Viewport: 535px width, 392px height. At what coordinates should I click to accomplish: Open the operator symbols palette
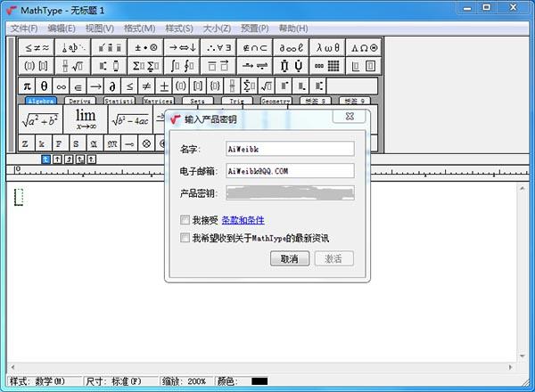point(145,47)
